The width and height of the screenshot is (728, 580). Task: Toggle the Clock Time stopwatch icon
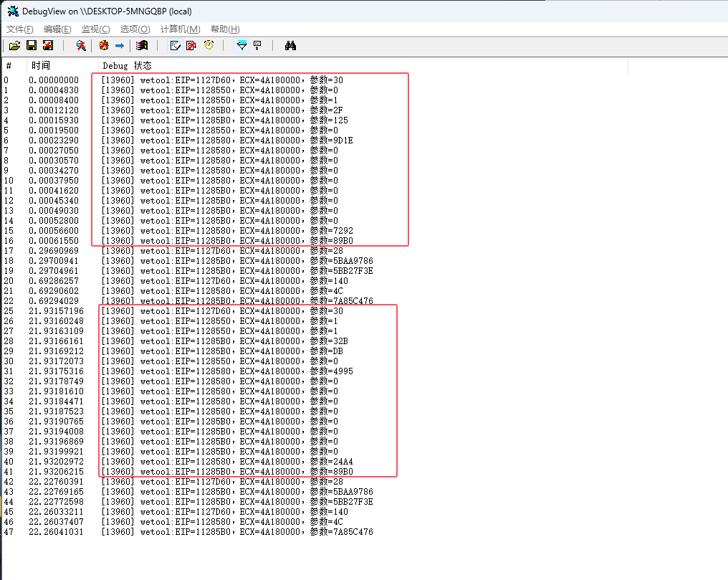click(209, 45)
